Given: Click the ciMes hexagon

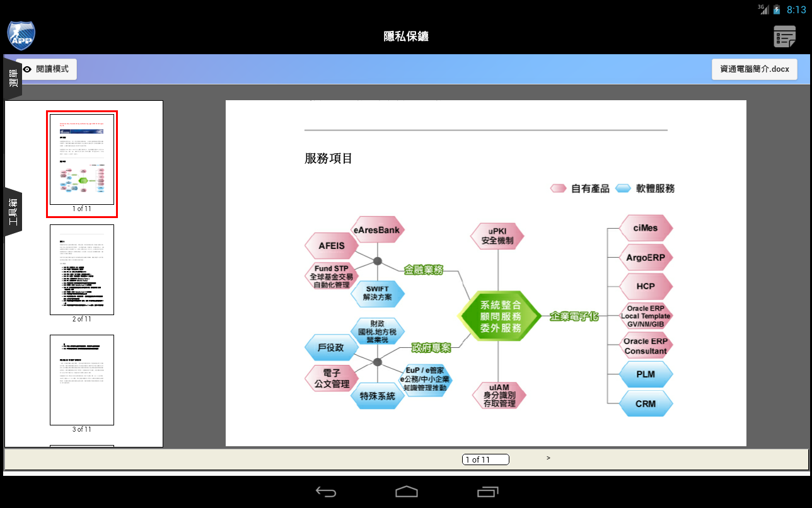Looking at the screenshot, I should [x=646, y=228].
